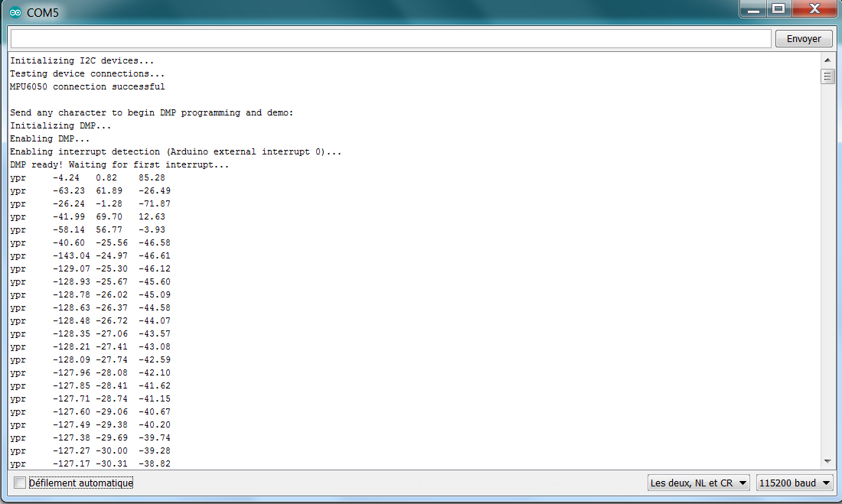Image resolution: width=842 pixels, height=504 pixels.
Task: Click the line "Send any character to begin DMP programming and demo:"
Action: pyautogui.click(x=152, y=112)
